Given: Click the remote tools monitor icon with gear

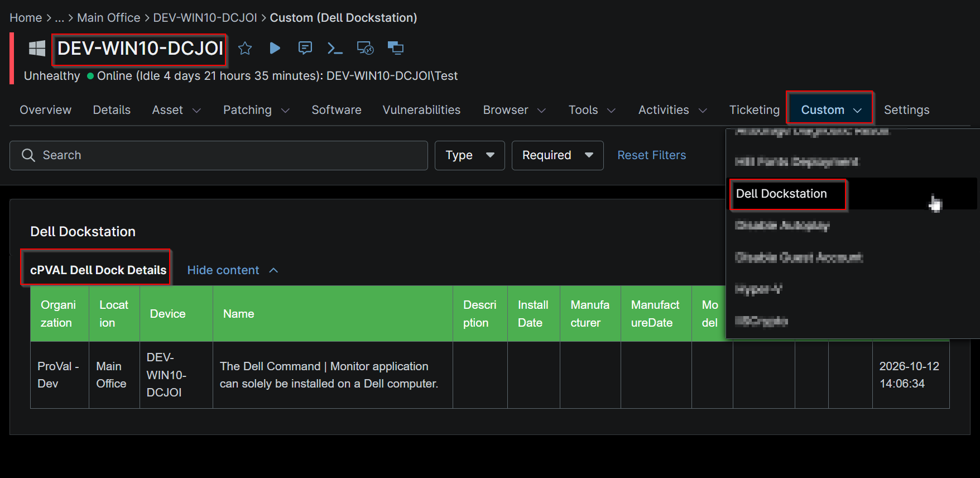Looking at the screenshot, I should coord(366,48).
